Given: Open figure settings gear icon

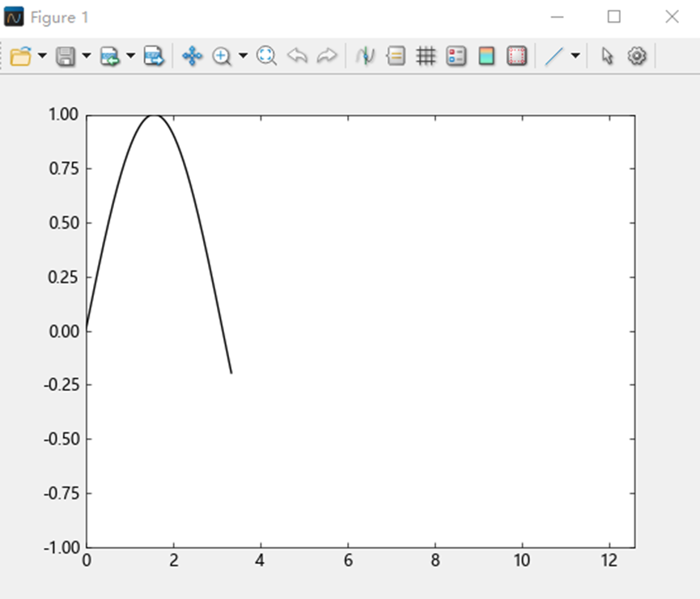Looking at the screenshot, I should click(637, 57).
